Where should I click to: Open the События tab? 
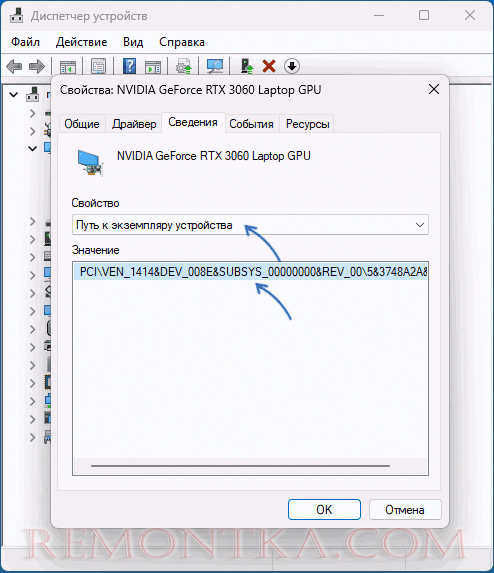tap(251, 124)
